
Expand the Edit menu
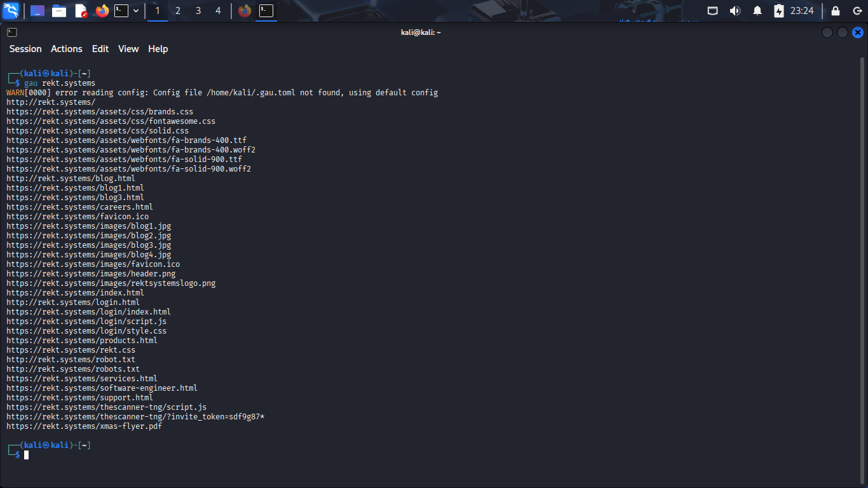click(100, 49)
